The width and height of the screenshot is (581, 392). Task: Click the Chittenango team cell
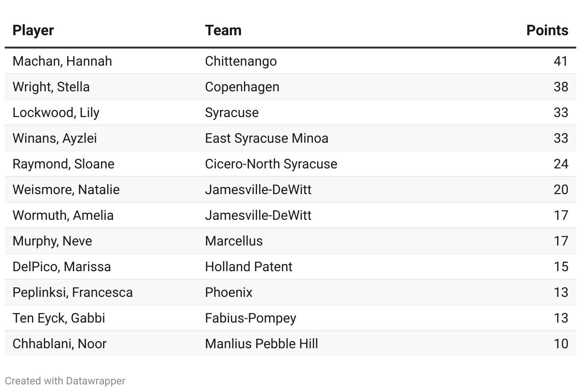[241, 61]
